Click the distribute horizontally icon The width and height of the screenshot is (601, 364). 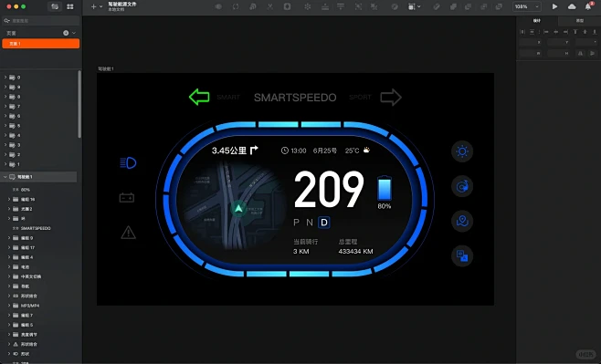click(x=522, y=32)
